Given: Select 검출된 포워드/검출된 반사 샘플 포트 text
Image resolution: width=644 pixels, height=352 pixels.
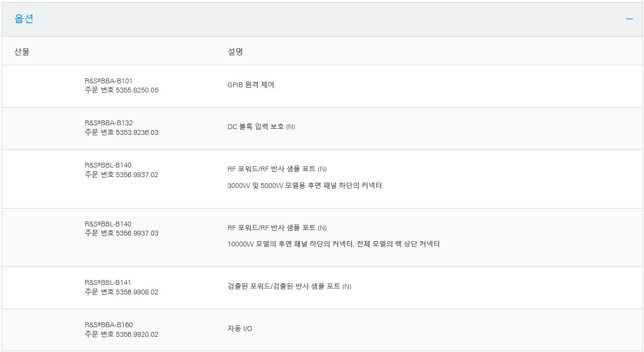Looking at the screenshot, I should click(x=289, y=287).
